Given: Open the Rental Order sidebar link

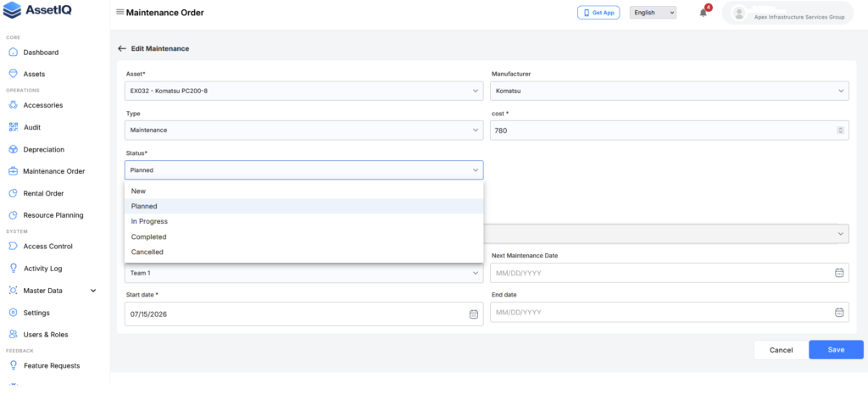Looking at the screenshot, I should pos(44,193).
